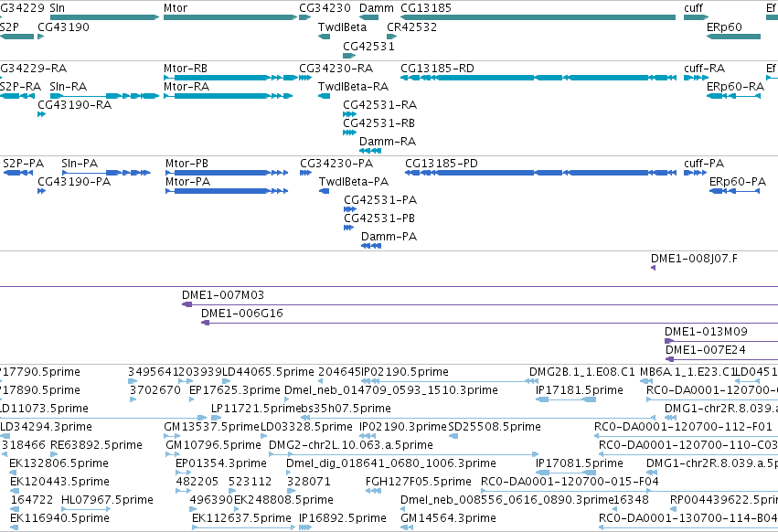
Task: Click the SD25508.5prime label
Action: pyautogui.click(x=495, y=427)
